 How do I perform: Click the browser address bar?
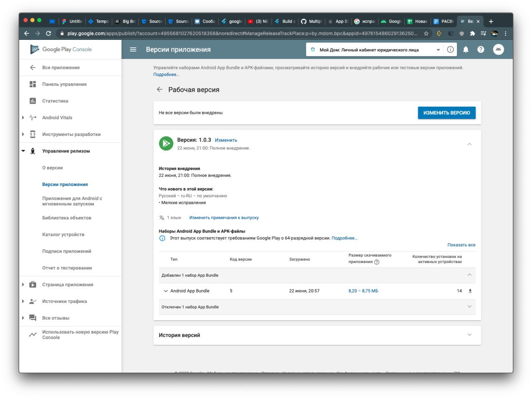242,33
